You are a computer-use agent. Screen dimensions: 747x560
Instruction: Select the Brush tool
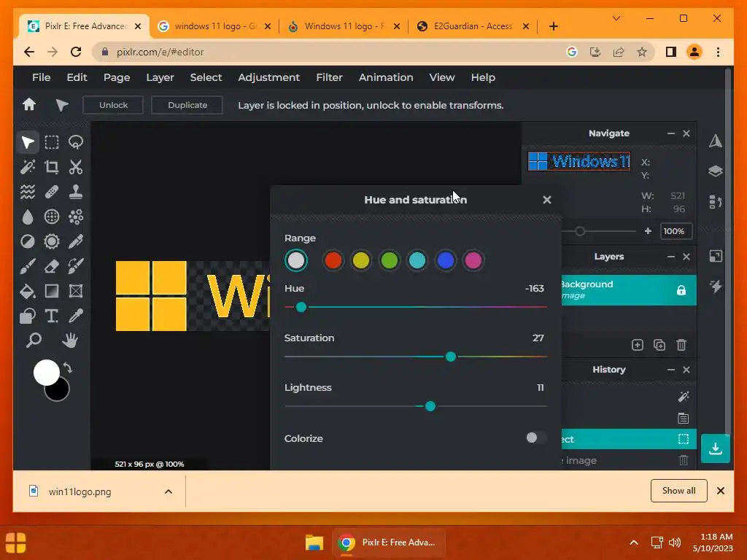pos(28,266)
